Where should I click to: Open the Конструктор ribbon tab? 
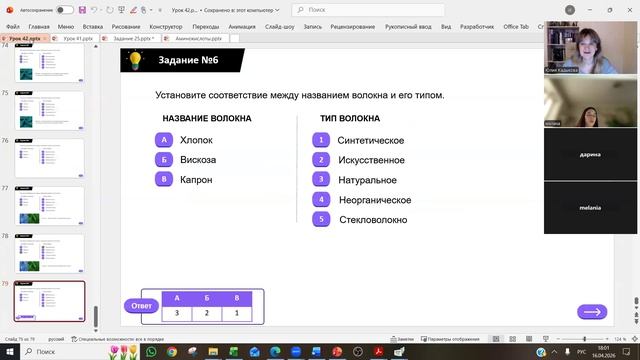[x=166, y=27]
